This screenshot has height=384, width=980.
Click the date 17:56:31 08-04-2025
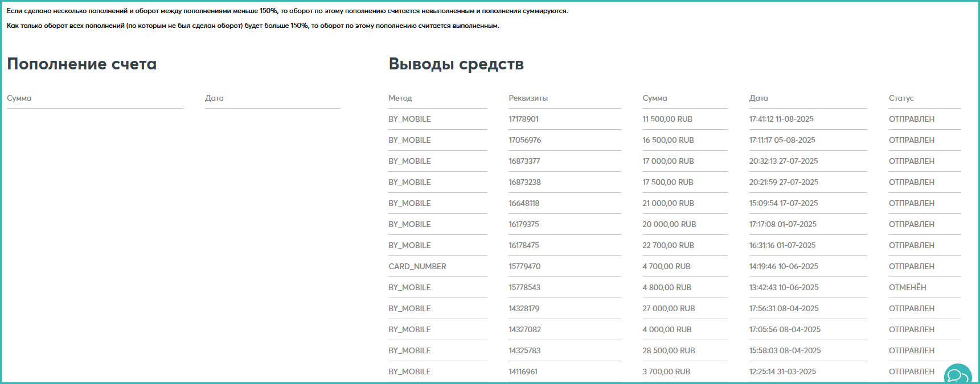point(784,308)
